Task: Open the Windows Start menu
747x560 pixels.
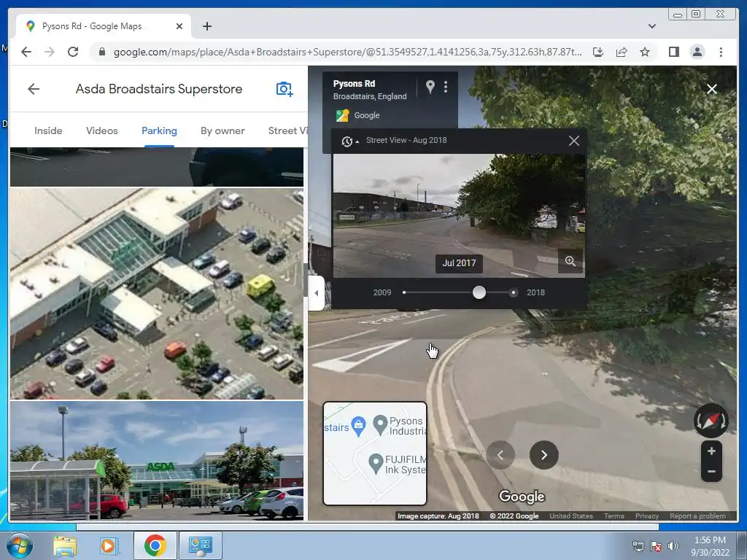Action: coord(19,545)
